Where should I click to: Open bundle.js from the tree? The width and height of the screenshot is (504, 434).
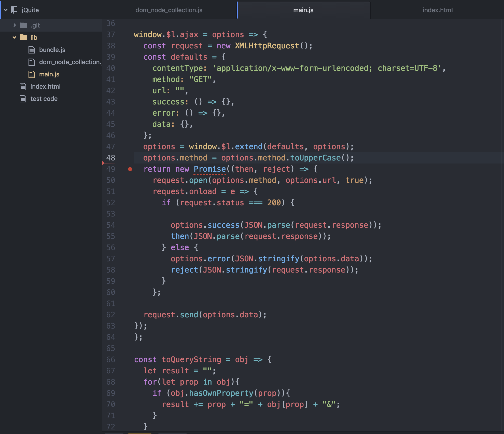point(52,50)
